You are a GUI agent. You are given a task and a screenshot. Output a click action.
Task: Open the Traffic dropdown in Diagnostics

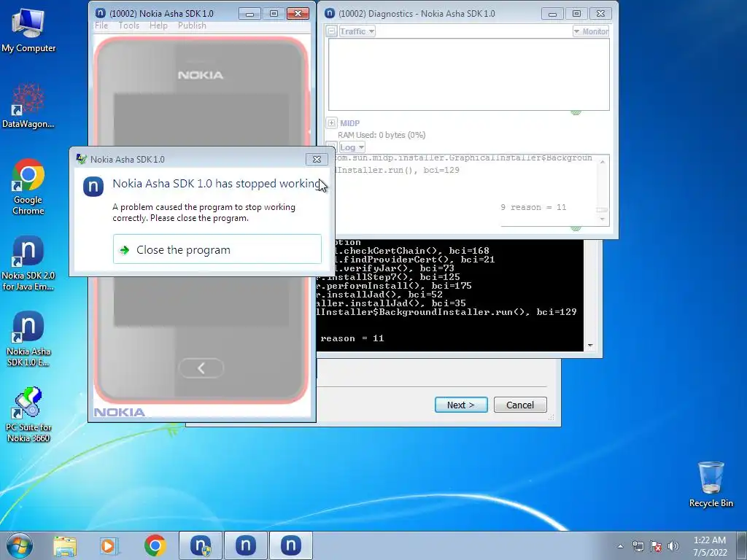point(357,31)
